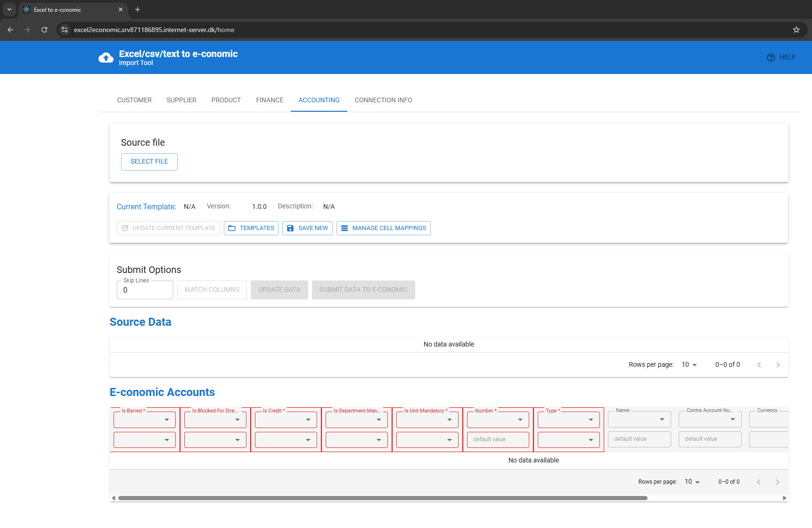
Task: Open the Finance tab
Action: (x=270, y=100)
